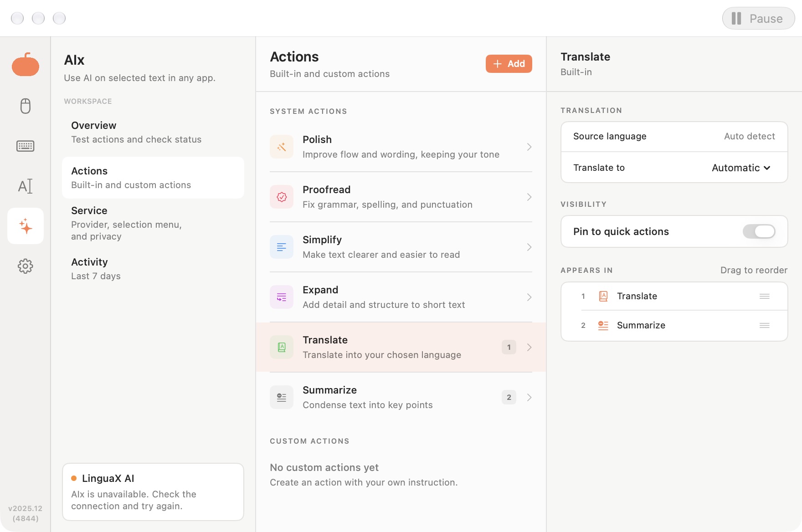Open the LinguaX AI status card
802x532 pixels.
(153, 492)
